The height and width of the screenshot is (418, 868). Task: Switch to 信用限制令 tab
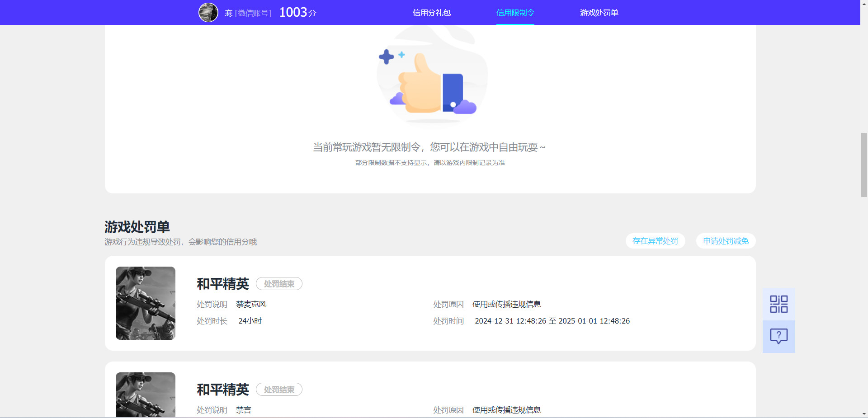coord(515,13)
